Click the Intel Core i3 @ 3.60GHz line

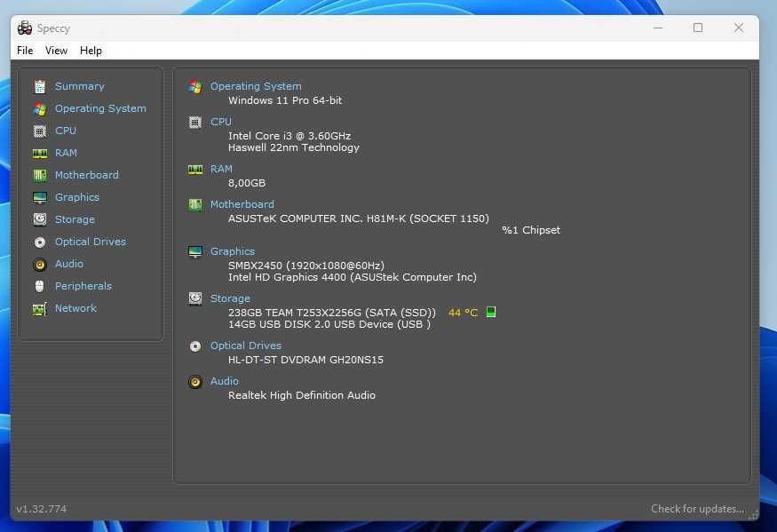tap(289, 135)
